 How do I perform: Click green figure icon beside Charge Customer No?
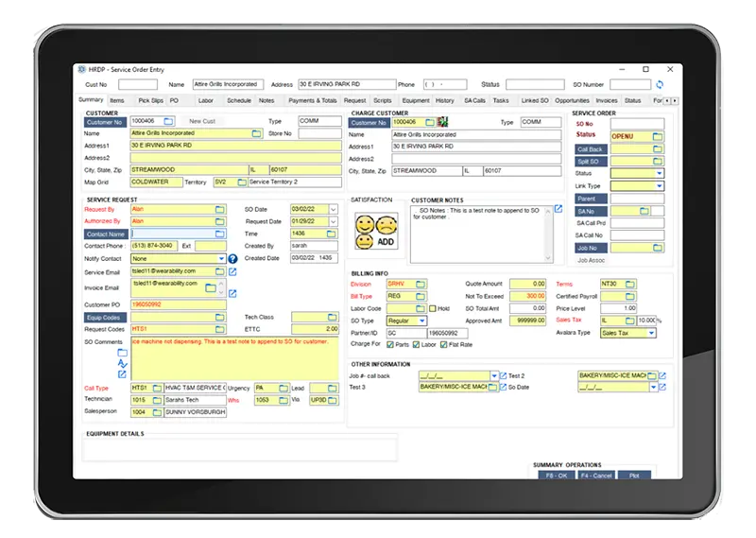point(442,122)
